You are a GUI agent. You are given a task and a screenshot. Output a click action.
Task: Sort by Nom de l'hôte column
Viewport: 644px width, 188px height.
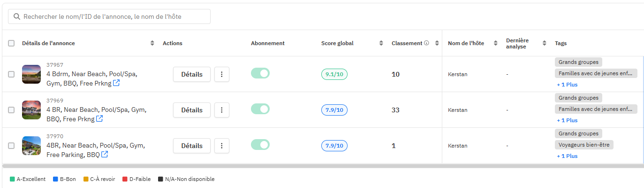coord(495,43)
